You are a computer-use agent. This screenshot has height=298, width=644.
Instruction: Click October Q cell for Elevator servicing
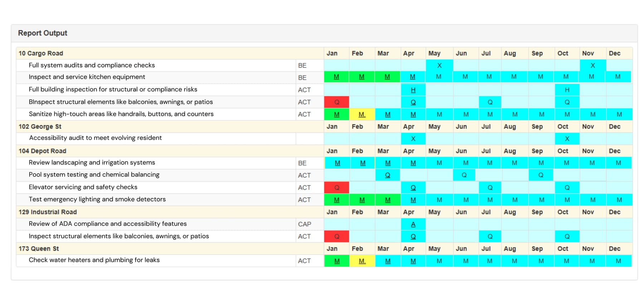pyautogui.click(x=567, y=188)
